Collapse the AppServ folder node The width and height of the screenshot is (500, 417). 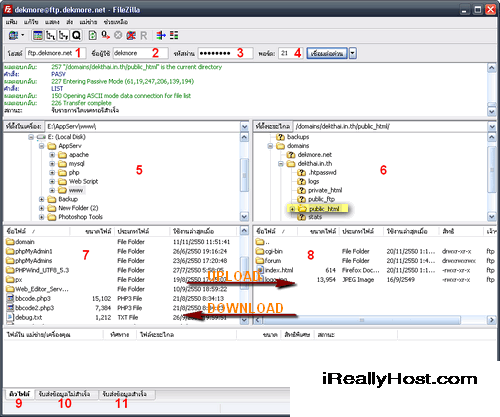pos(42,146)
